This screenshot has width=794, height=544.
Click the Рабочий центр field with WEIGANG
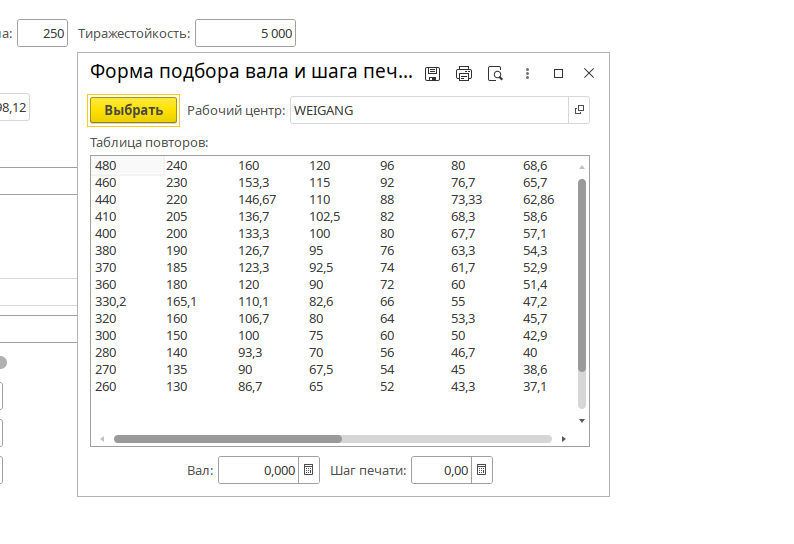(429, 110)
